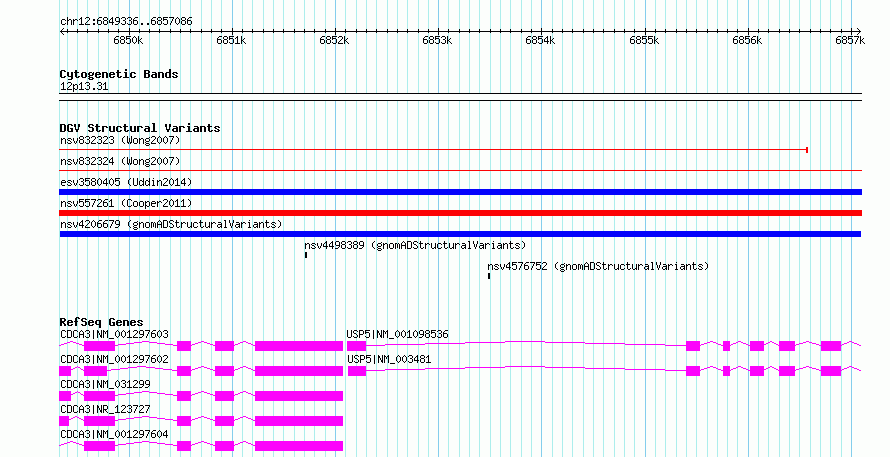Select the RefSeq Genes track title

(101, 322)
